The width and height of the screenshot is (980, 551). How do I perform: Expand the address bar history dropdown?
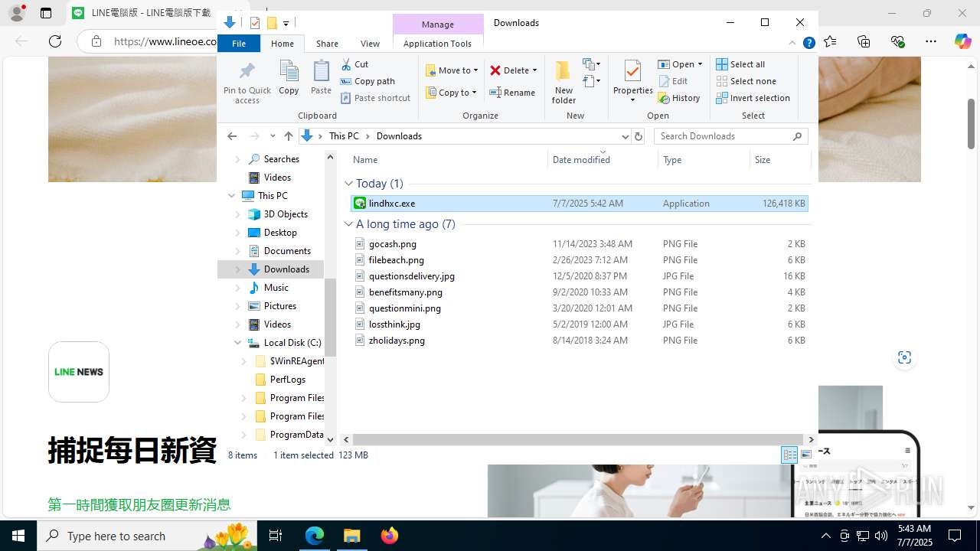click(625, 136)
